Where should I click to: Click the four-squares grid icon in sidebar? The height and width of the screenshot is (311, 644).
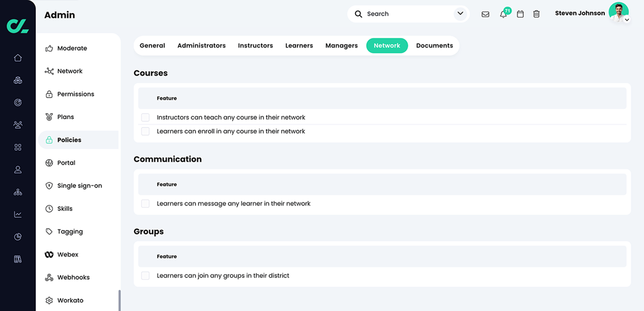[x=18, y=147]
